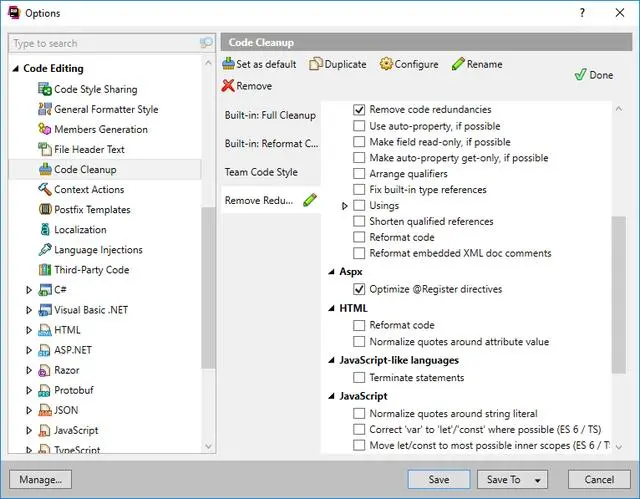Select the Team Code Style profile
The image size is (640, 499).
click(271, 172)
